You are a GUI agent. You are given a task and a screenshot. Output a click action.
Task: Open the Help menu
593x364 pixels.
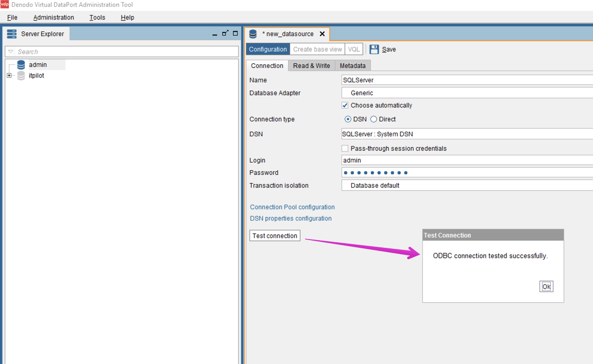point(128,17)
